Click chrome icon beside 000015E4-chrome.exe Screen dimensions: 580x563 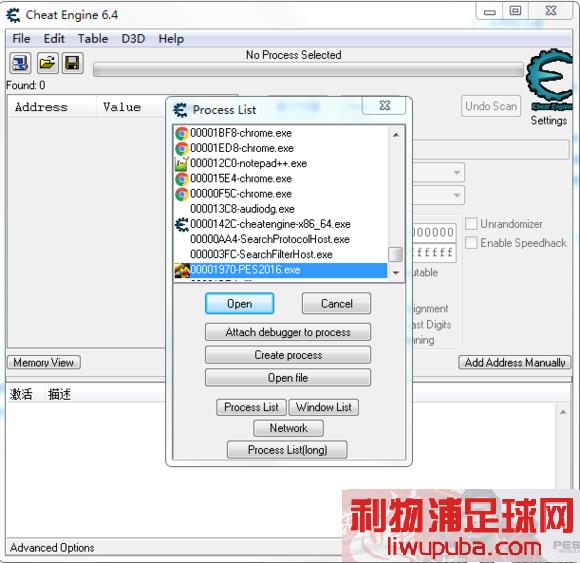[x=182, y=179]
